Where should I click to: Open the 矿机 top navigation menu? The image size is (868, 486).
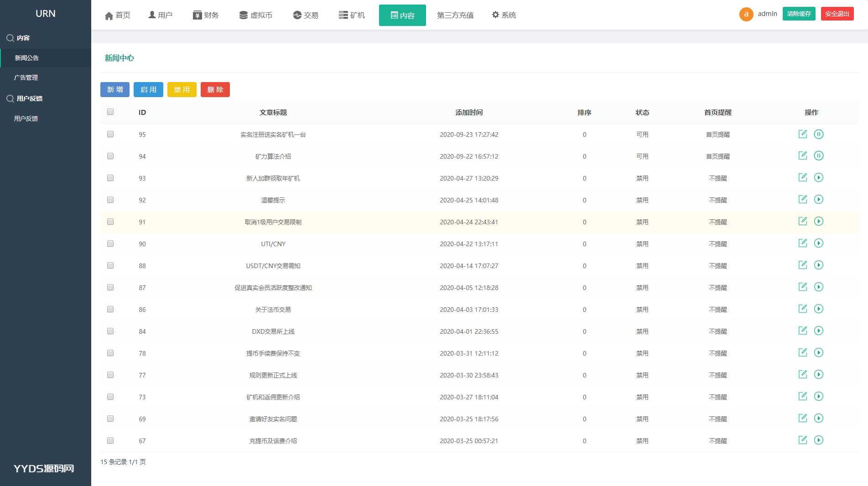pos(352,15)
